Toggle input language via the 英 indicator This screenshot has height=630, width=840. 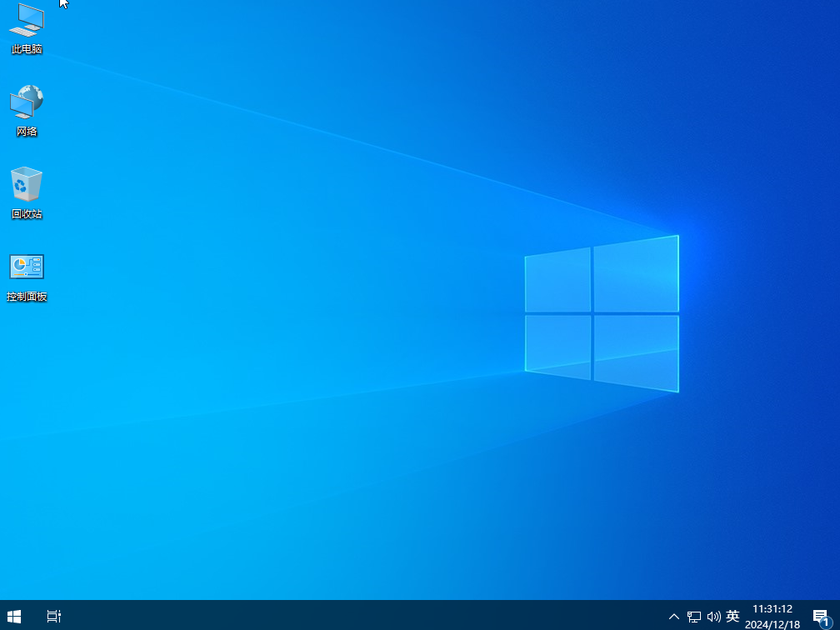pos(732,616)
